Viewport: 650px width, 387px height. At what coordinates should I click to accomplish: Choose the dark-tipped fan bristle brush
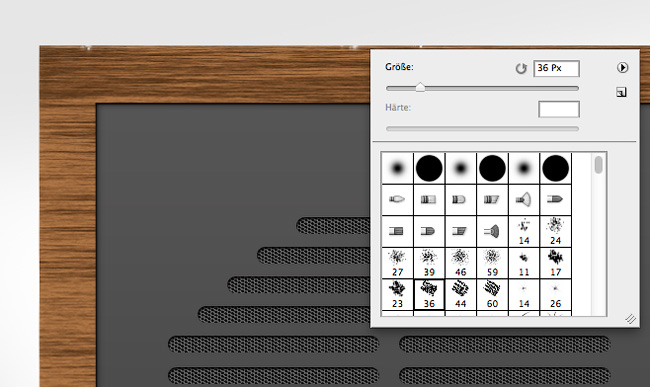[492, 231]
